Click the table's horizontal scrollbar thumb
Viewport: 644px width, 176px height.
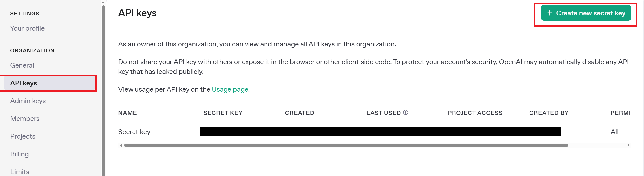click(346, 145)
